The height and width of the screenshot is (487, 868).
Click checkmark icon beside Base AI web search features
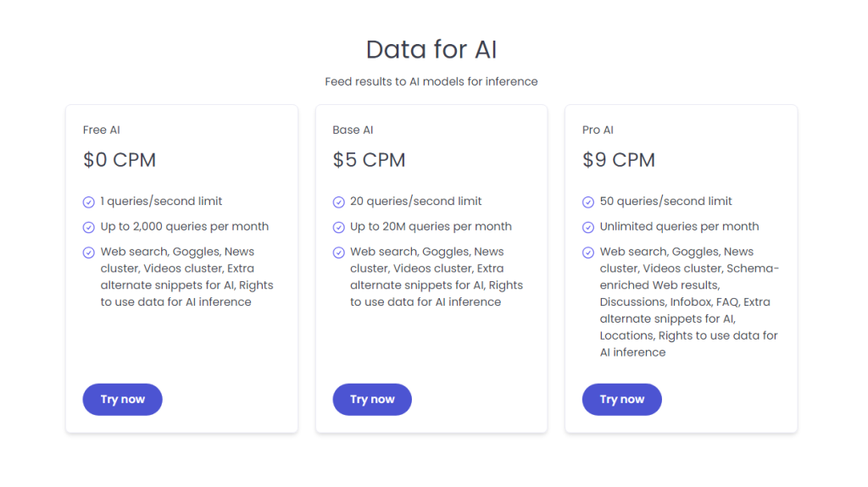tap(339, 253)
